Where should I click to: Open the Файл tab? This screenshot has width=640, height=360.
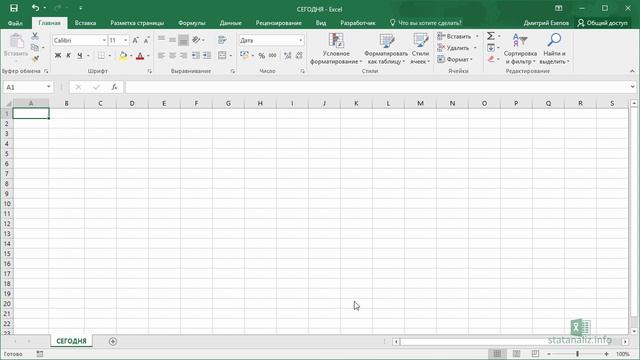[15, 23]
